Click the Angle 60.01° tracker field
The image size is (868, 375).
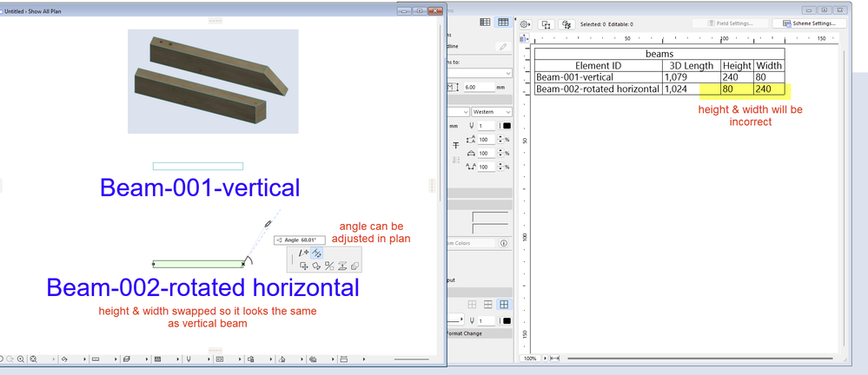[300, 240]
